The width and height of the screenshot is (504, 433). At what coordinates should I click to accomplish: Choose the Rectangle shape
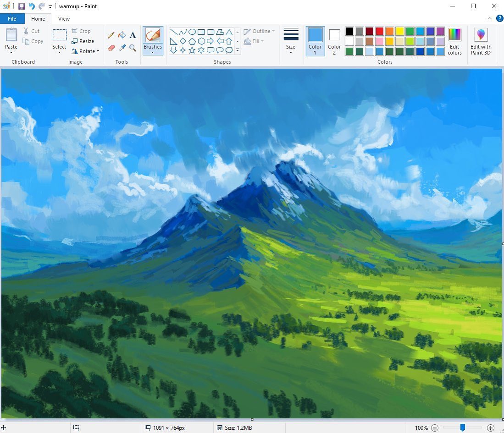click(201, 32)
